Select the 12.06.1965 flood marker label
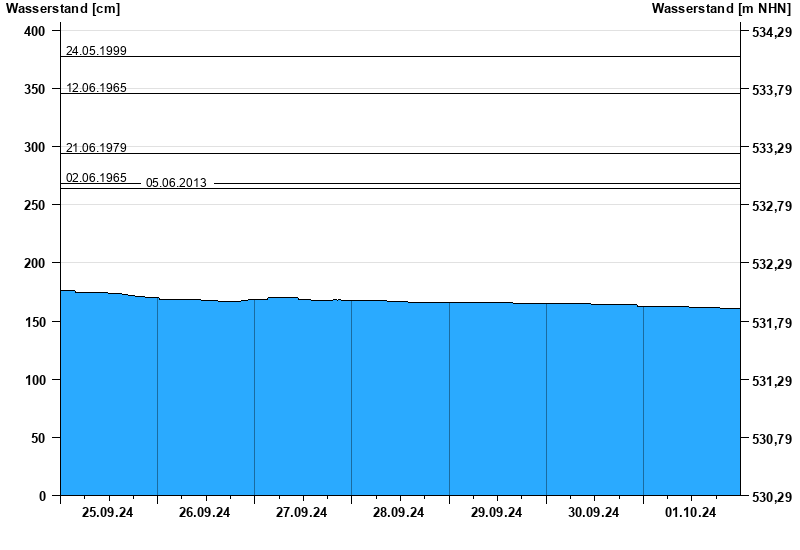 pos(96,88)
